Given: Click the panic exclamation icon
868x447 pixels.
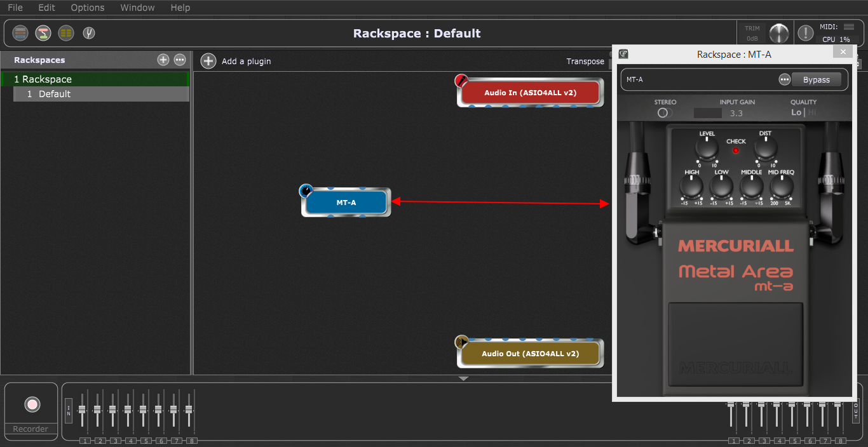Looking at the screenshot, I should (806, 33).
